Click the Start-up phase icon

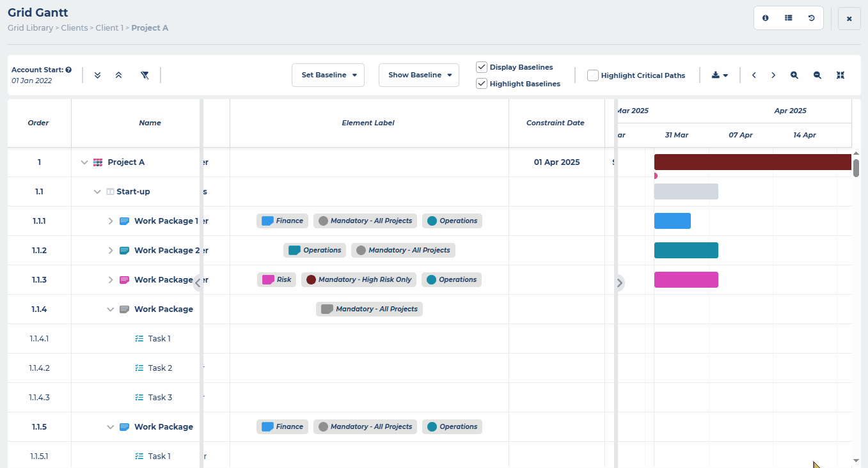[110, 192]
